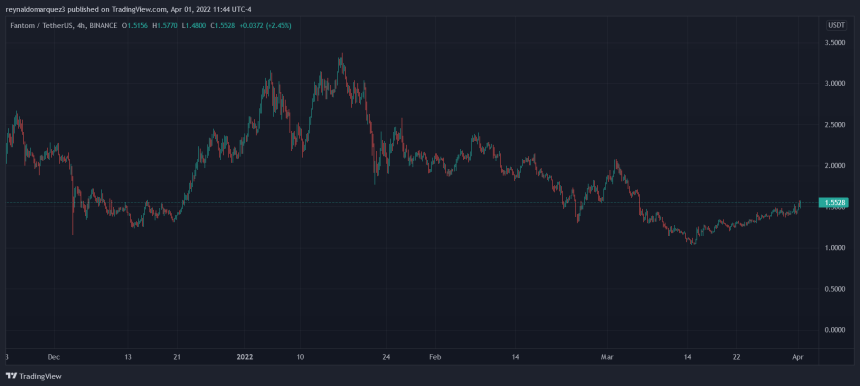The width and height of the screenshot is (860, 386).
Task: Click the TradingView wordmark text at bottom
Action: pos(41,377)
